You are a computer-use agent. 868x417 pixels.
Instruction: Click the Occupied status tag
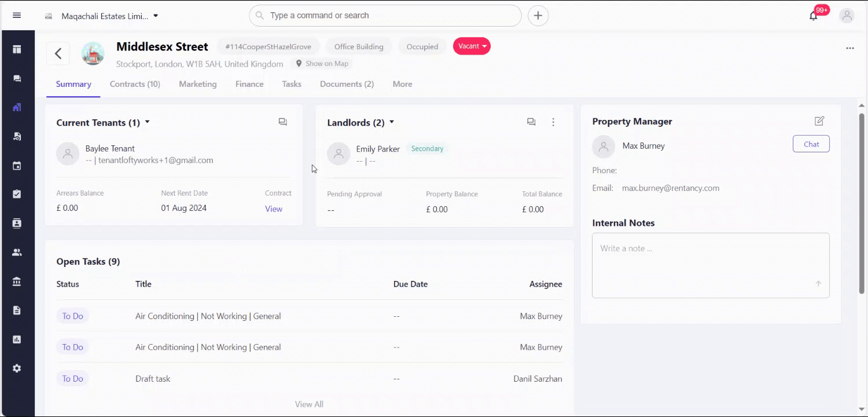click(x=422, y=47)
